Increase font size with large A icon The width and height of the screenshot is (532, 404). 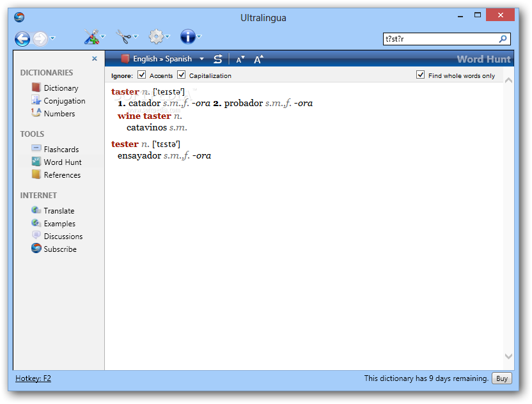pos(258,59)
